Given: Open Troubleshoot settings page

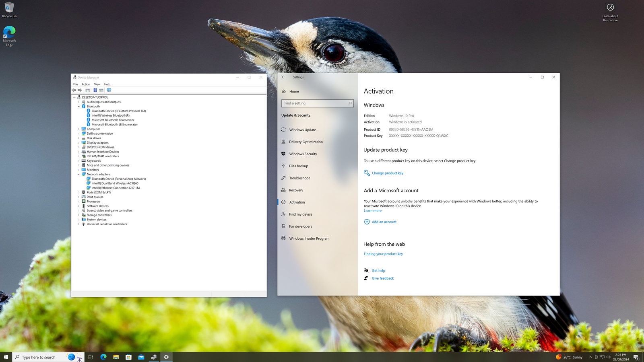Looking at the screenshot, I should 299,178.
